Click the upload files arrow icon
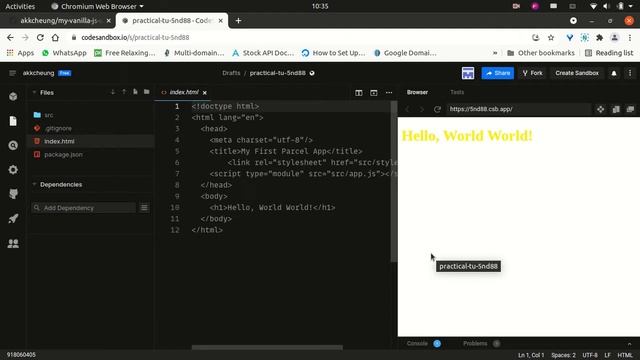This screenshot has width=640, height=360. click(124, 92)
